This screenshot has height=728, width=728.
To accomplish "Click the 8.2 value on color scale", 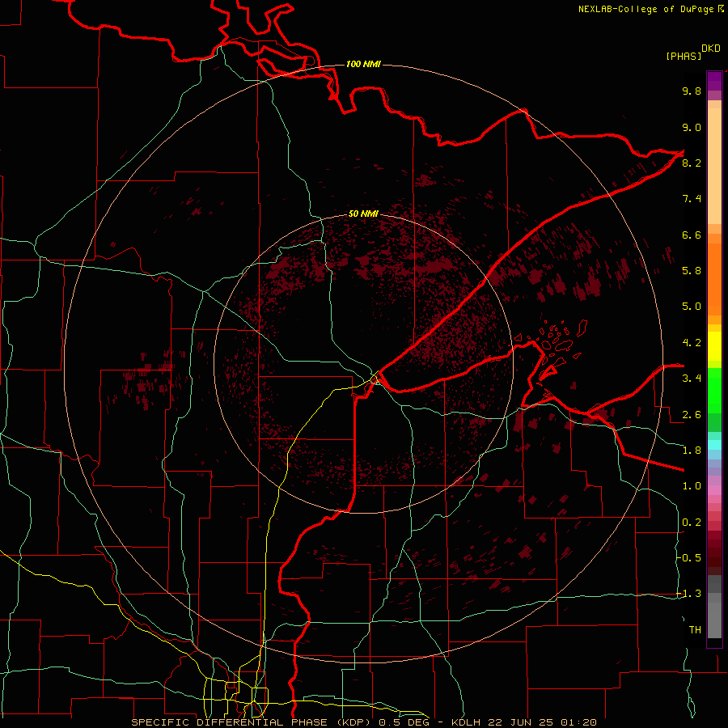I will pyautogui.click(x=692, y=163).
